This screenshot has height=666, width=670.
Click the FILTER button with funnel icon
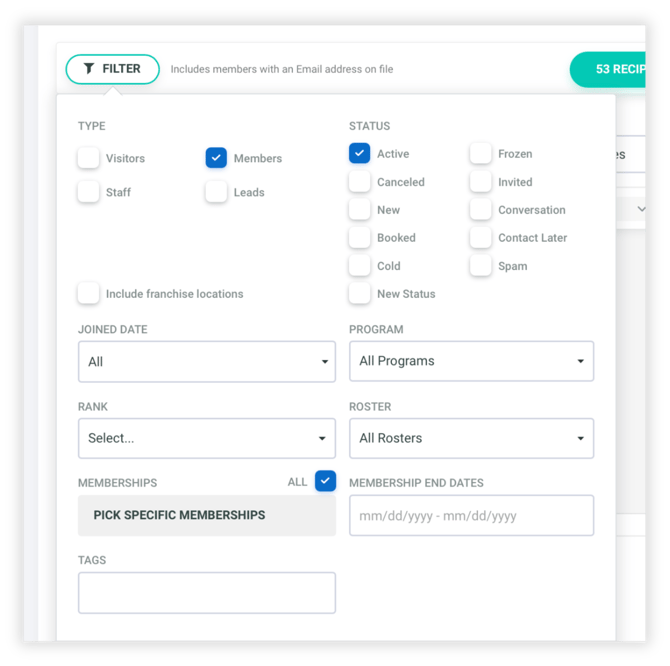(112, 69)
